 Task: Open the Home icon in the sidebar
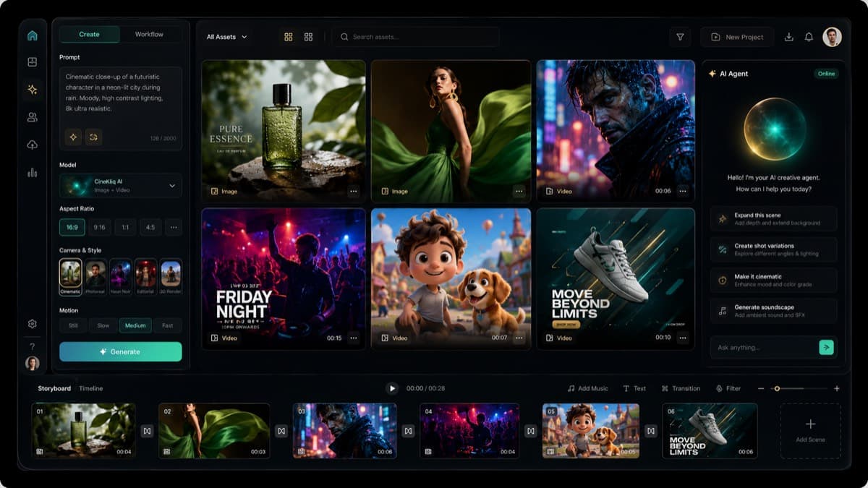point(32,35)
